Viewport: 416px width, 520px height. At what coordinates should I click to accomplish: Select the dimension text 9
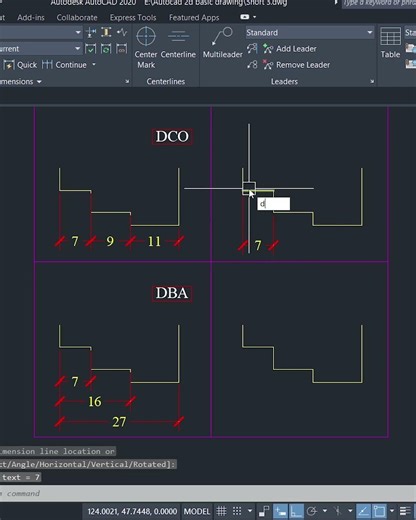(110, 241)
